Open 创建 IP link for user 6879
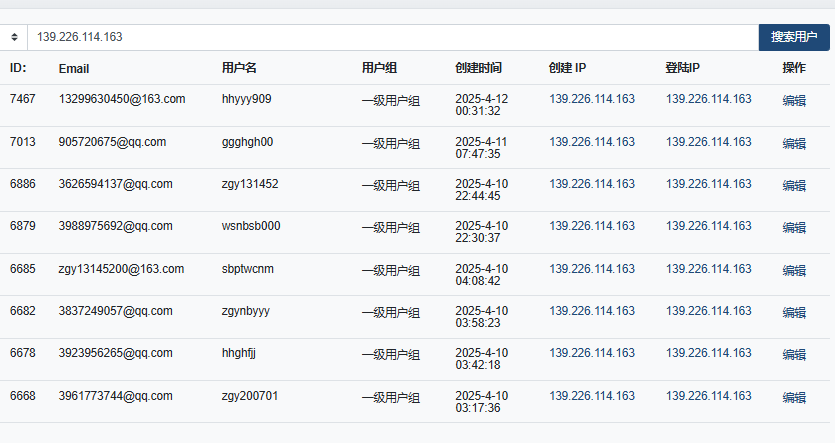This screenshot has width=835, height=443. (592, 226)
